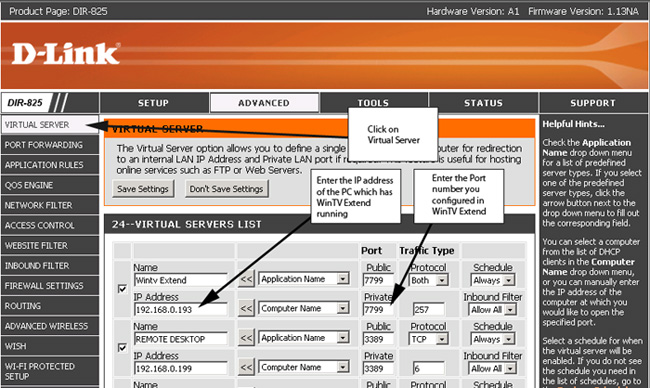Open WI-FI PROTECTED SETUP in the sidebar
Image resolution: width=650 pixels, height=388 pixels.
pyautogui.click(x=50, y=371)
